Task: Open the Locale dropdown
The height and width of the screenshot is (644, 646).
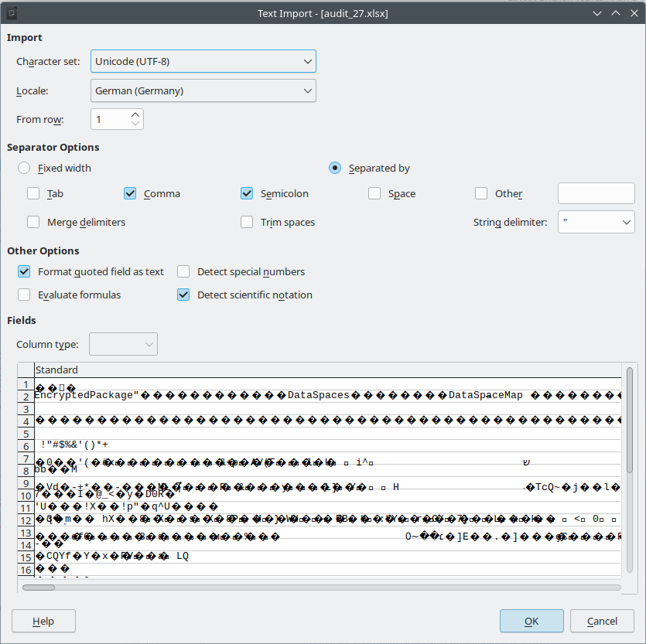Action: click(x=203, y=90)
